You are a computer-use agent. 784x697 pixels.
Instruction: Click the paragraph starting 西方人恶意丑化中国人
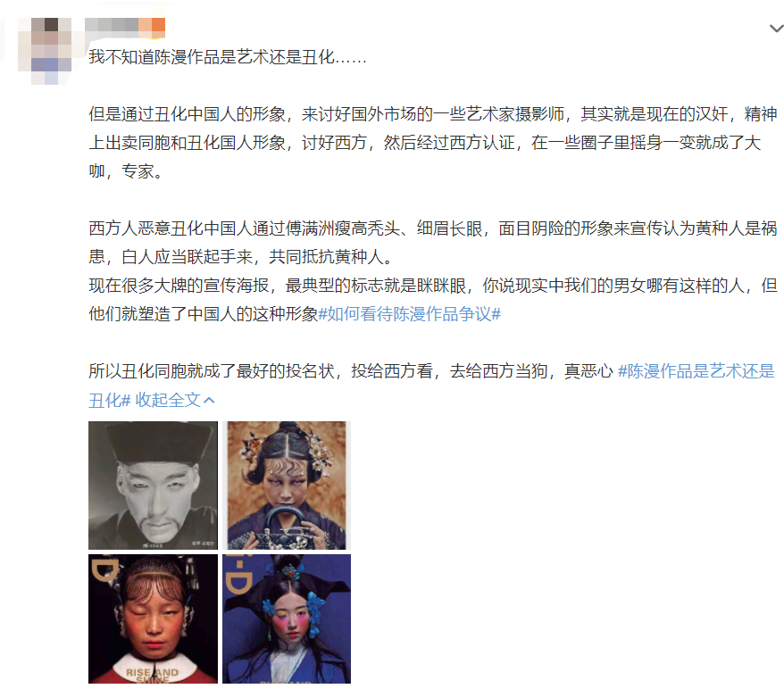click(x=433, y=243)
